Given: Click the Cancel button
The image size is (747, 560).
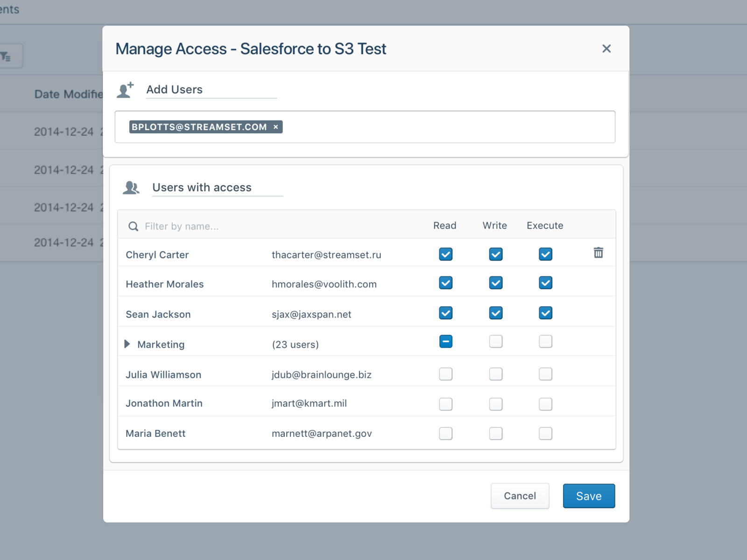Looking at the screenshot, I should pos(520,496).
